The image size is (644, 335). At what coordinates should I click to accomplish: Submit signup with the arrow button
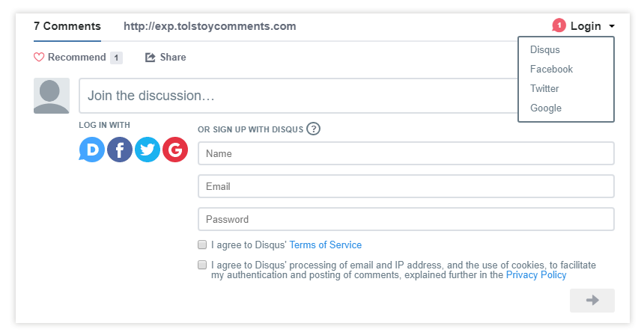click(592, 300)
